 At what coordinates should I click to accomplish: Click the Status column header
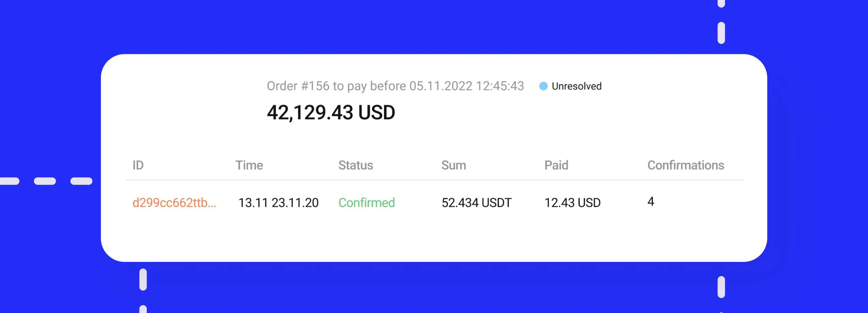click(355, 165)
